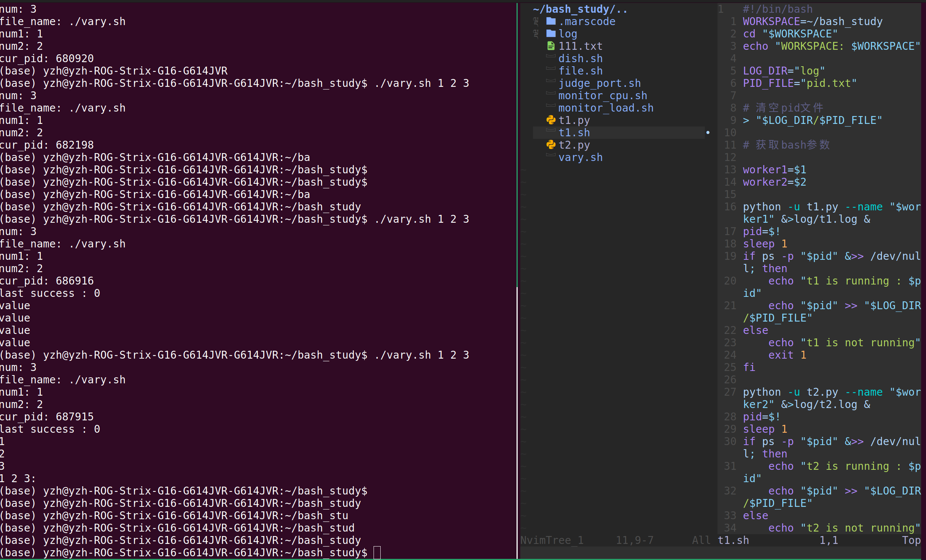Click the LOG_DIR="log" line

pyautogui.click(x=784, y=71)
